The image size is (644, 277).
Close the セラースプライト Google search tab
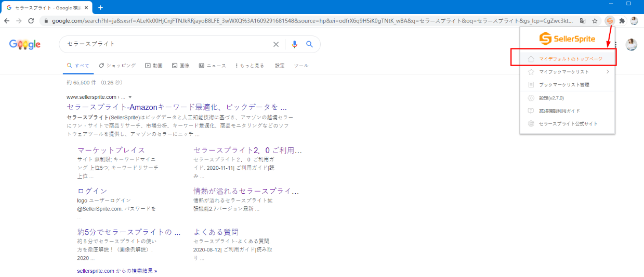(87, 7)
